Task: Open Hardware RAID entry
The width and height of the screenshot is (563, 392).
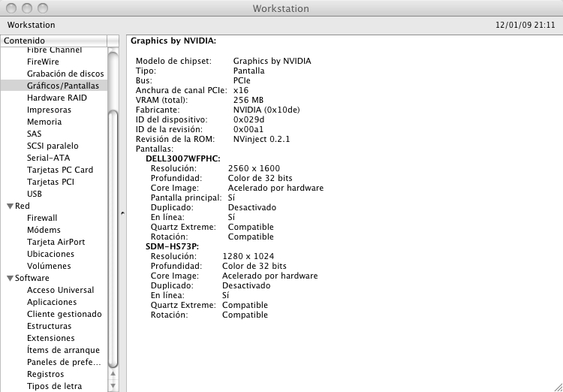Action: (x=57, y=98)
